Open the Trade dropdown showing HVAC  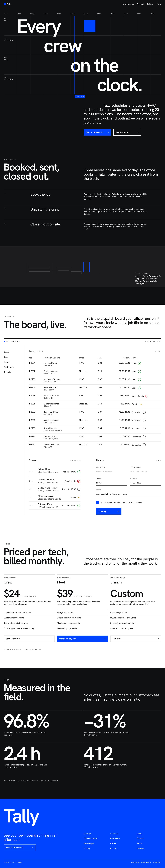[112, 483]
